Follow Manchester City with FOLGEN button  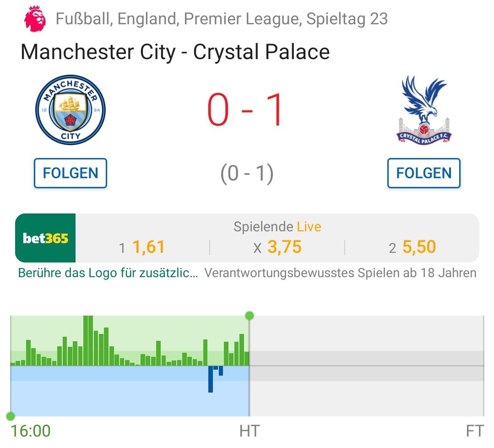tap(71, 173)
